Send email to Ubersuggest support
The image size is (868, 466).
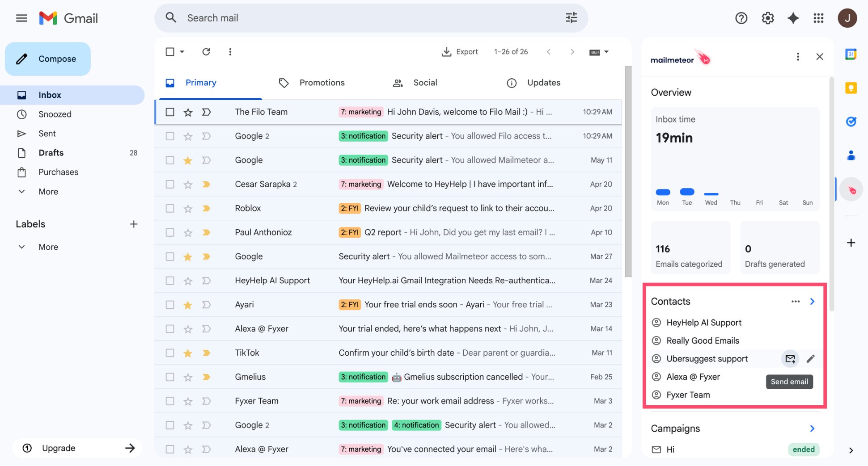pos(790,359)
